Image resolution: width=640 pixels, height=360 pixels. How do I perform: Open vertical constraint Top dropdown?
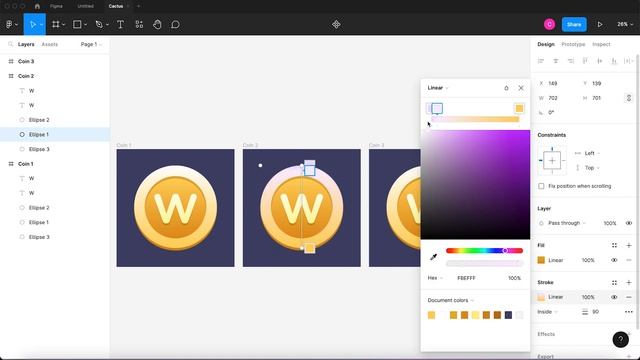pyautogui.click(x=592, y=168)
